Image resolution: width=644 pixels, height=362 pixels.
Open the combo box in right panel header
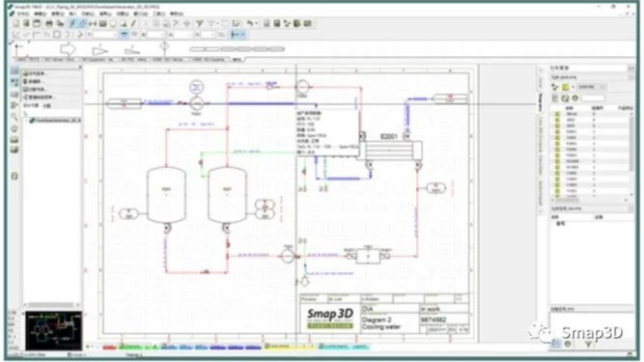click(592, 87)
